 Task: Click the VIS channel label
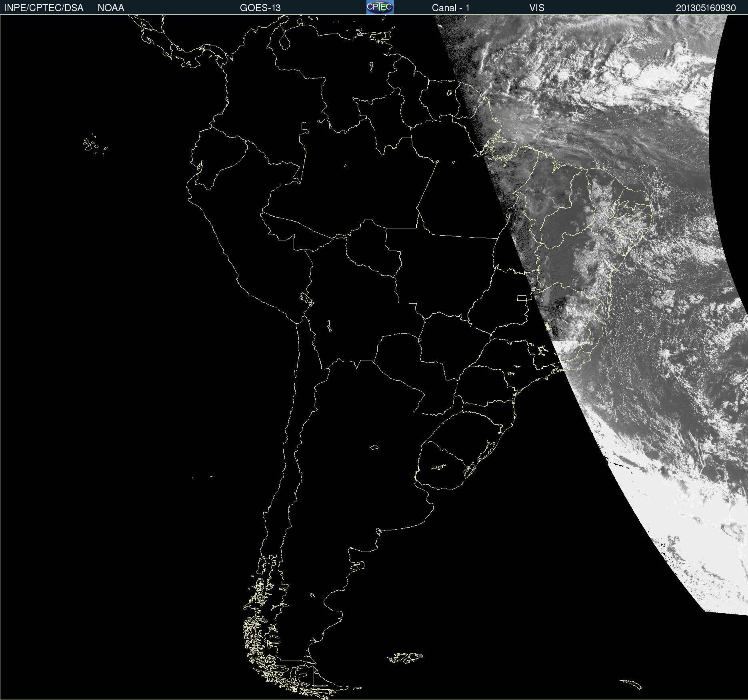[537, 8]
